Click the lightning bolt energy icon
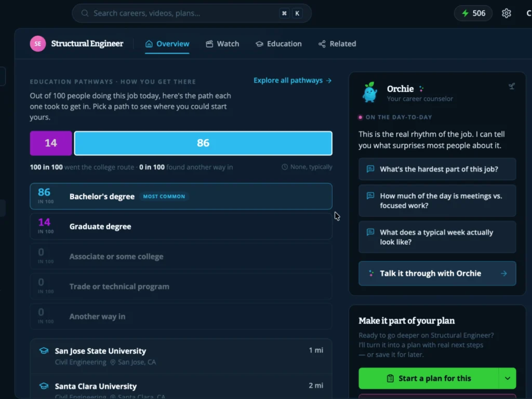532x399 pixels. [465, 13]
